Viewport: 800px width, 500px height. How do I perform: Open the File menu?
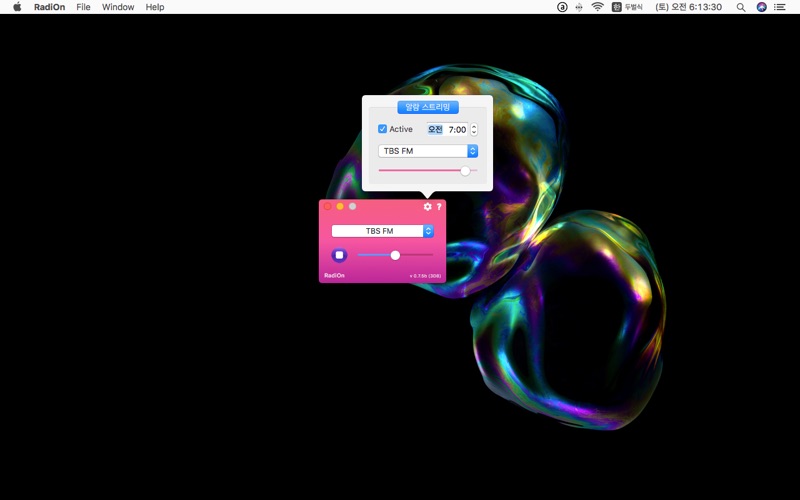[83, 7]
